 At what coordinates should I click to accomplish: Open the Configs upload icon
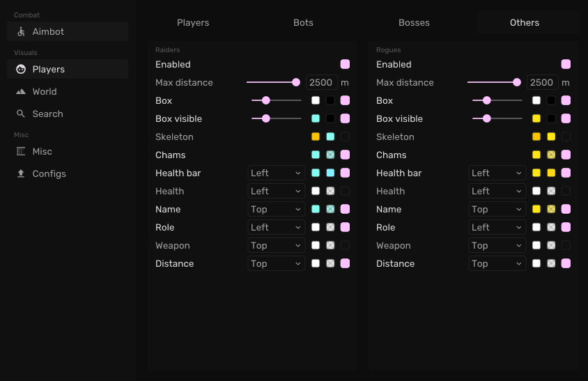(x=21, y=174)
